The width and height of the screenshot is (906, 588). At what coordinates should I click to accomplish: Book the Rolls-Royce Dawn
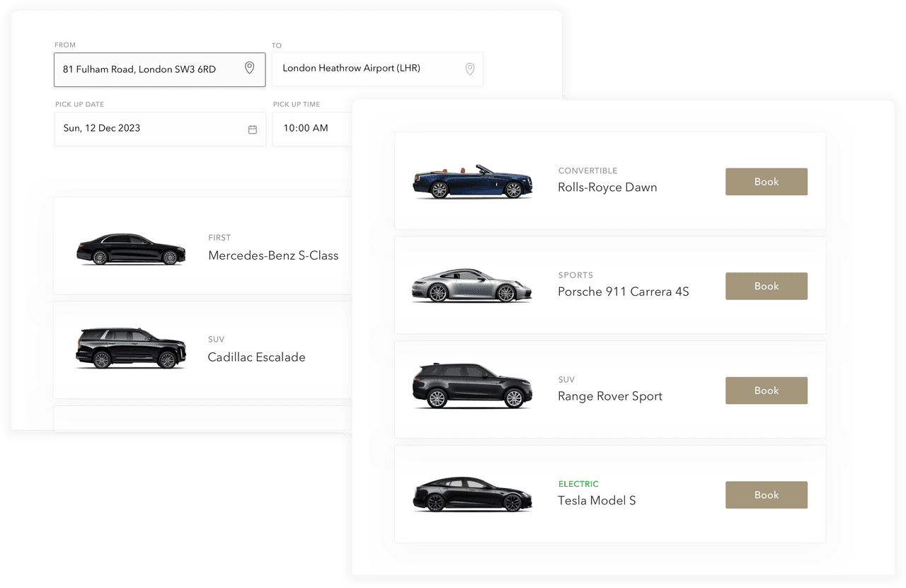tap(766, 182)
